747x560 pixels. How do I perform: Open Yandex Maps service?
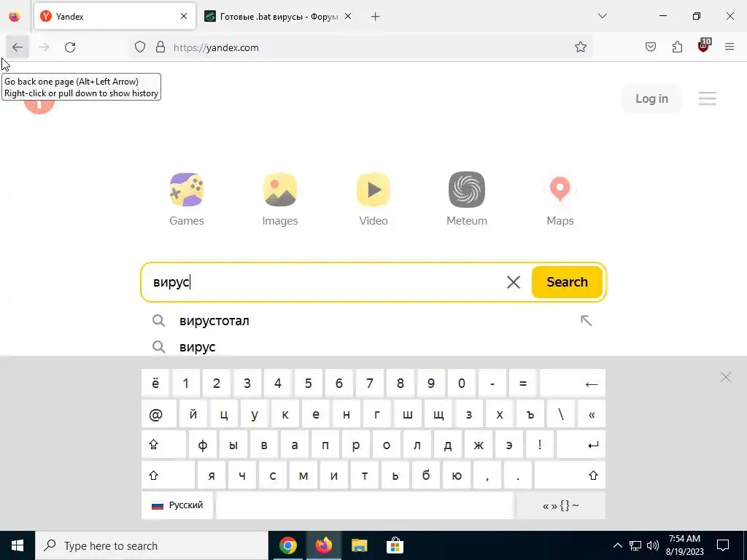click(x=560, y=200)
